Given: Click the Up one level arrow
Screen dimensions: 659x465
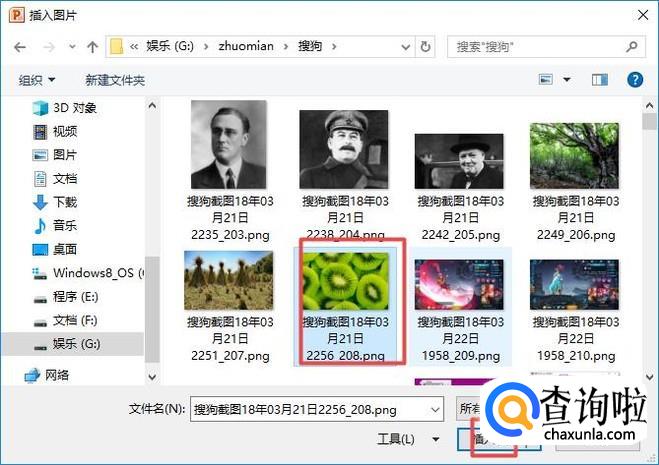Looking at the screenshot, I should [93, 47].
